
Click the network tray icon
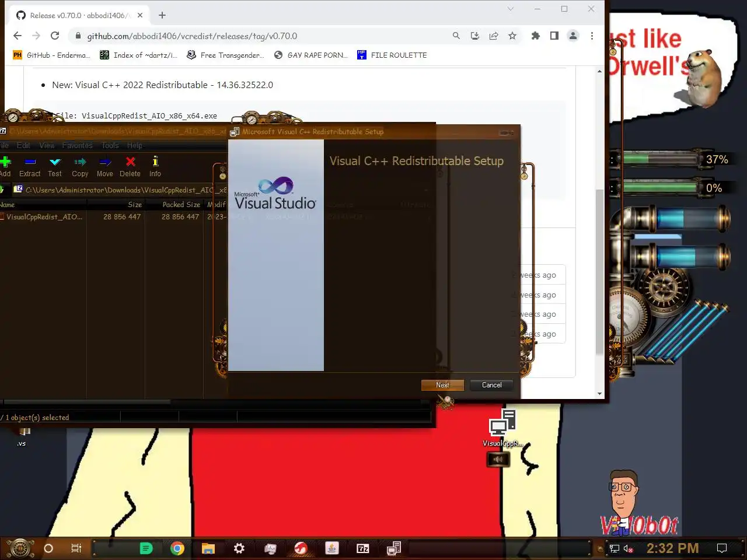point(615,548)
